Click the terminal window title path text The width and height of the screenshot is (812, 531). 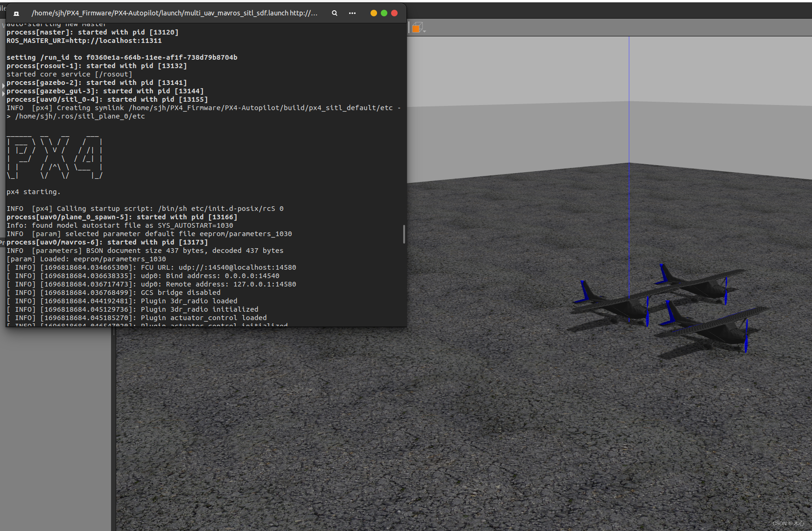(x=175, y=13)
